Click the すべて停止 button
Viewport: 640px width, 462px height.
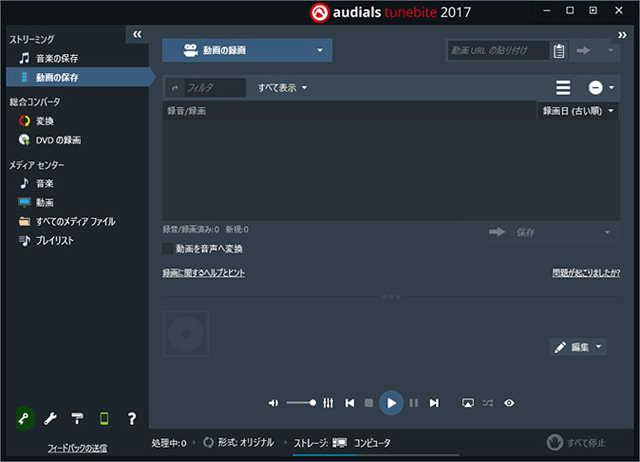[576, 442]
